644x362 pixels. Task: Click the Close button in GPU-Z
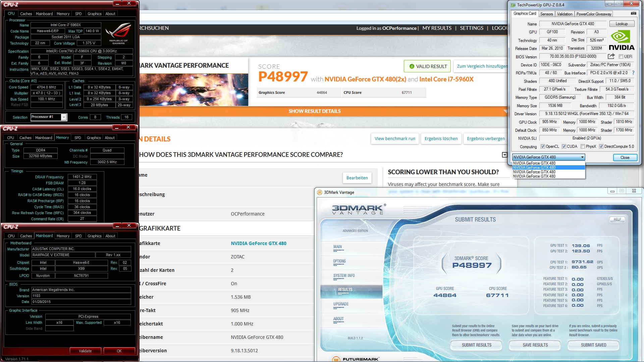[625, 158]
